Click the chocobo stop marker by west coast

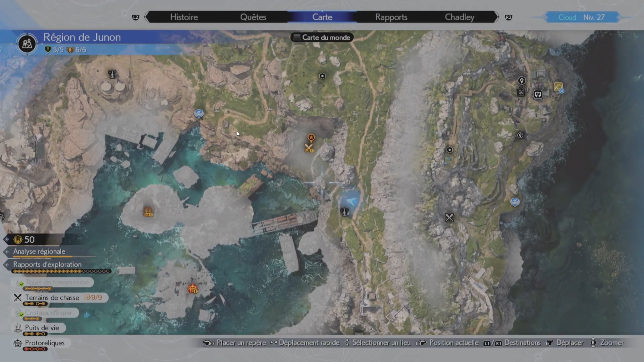click(x=199, y=113)
